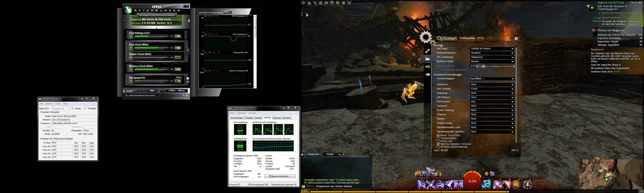Click the Hardware Monitor vertical scrollbar
This screenshot has width=644, height=193.
pos(255,52)
